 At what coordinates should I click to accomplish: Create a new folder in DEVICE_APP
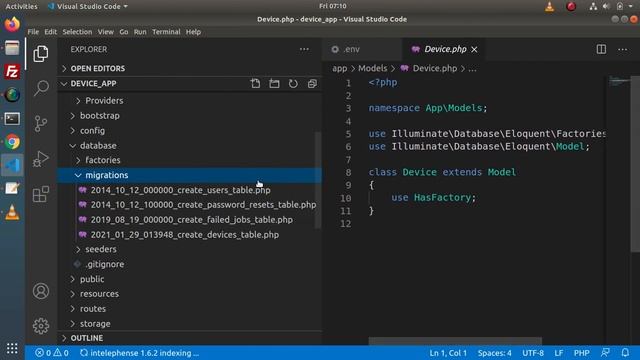click(x=274, y=84)
